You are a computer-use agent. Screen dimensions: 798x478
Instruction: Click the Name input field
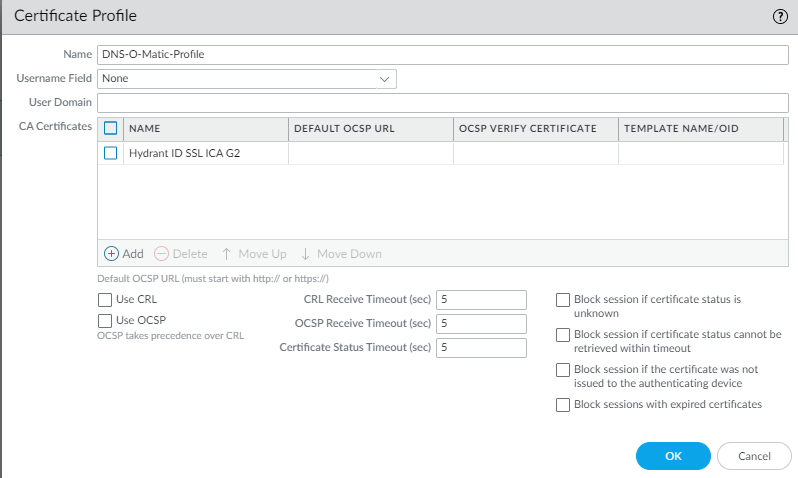pos(443,54)
